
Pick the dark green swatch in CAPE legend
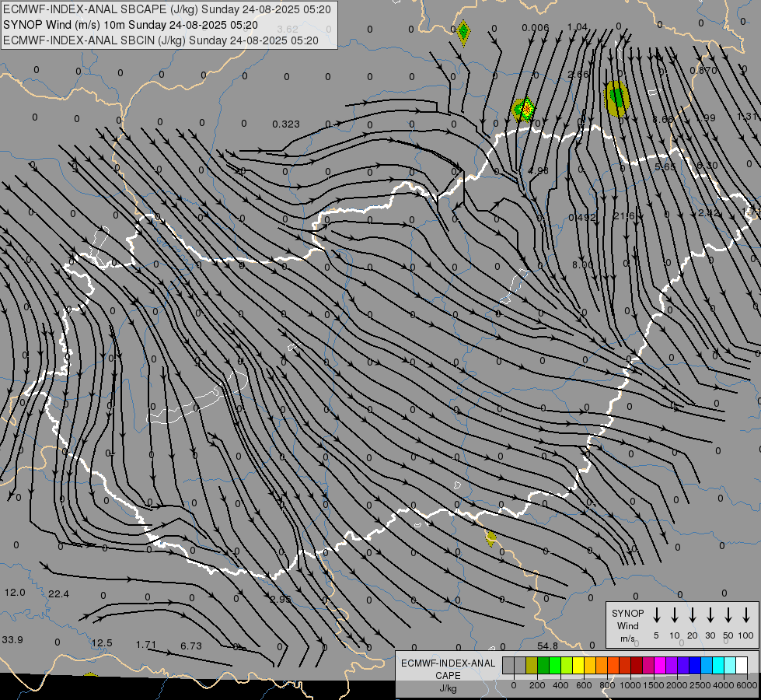point(543,666)
